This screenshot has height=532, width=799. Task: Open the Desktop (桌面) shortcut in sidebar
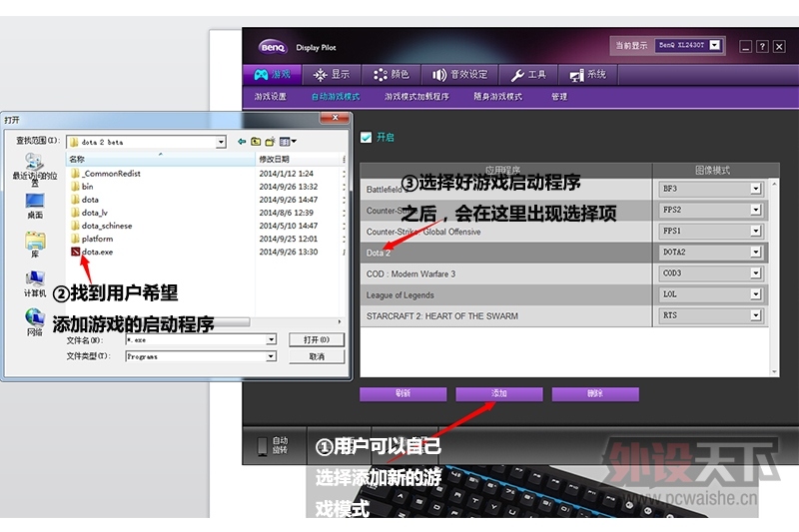pos(35,205)
